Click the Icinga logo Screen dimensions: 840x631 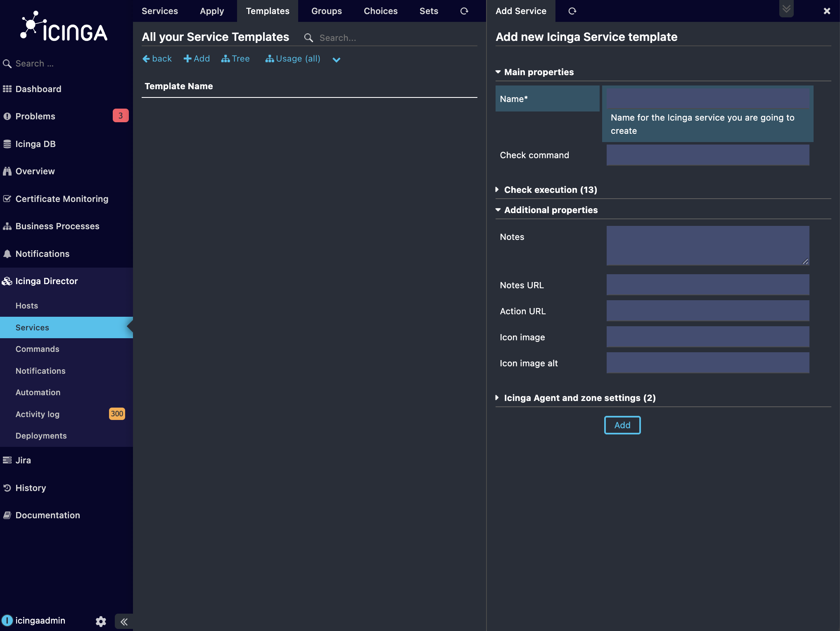[x=64, y=27]
